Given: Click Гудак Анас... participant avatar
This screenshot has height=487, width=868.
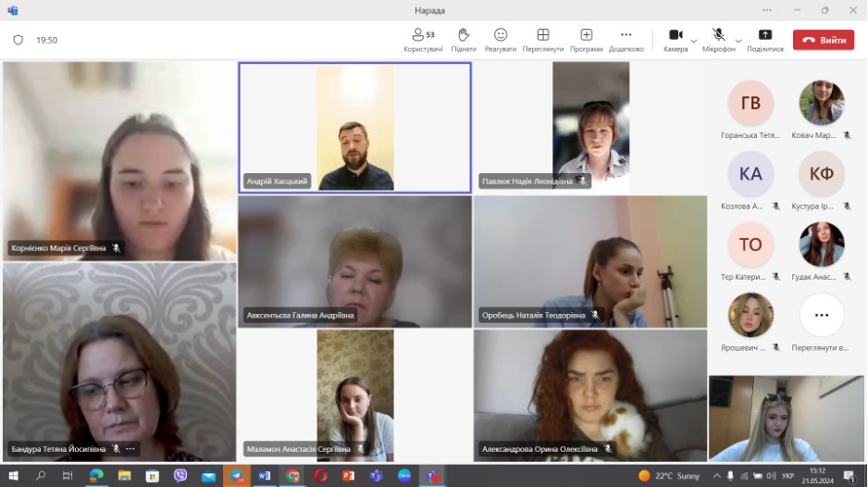Looking at the screenshot, I should (x=822, y=244).
